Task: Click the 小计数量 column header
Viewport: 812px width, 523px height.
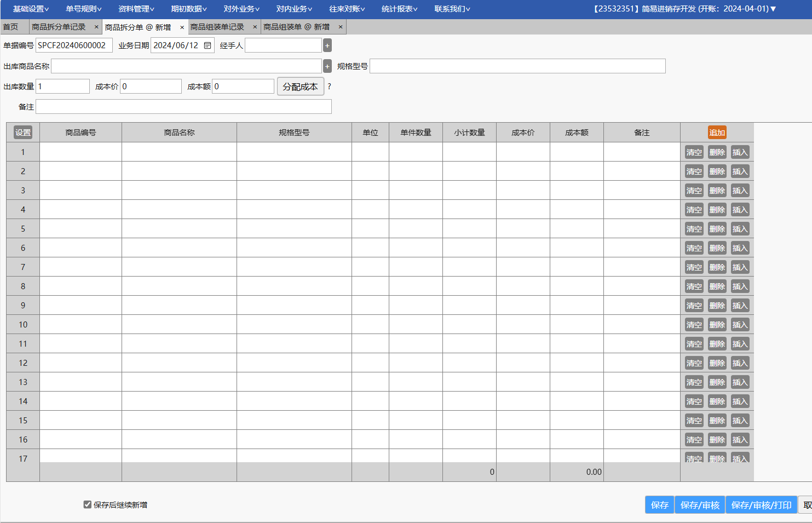Action: tap(469, 133)
